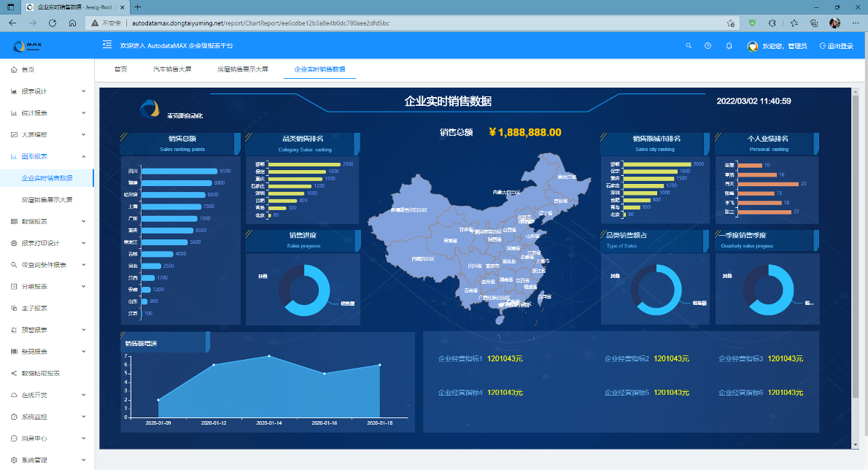Image resolution: width=868 pixels, height=470 pixels.
Task: Open the browser collections icon
Action: pyautogui.click(x=814, y=23)
